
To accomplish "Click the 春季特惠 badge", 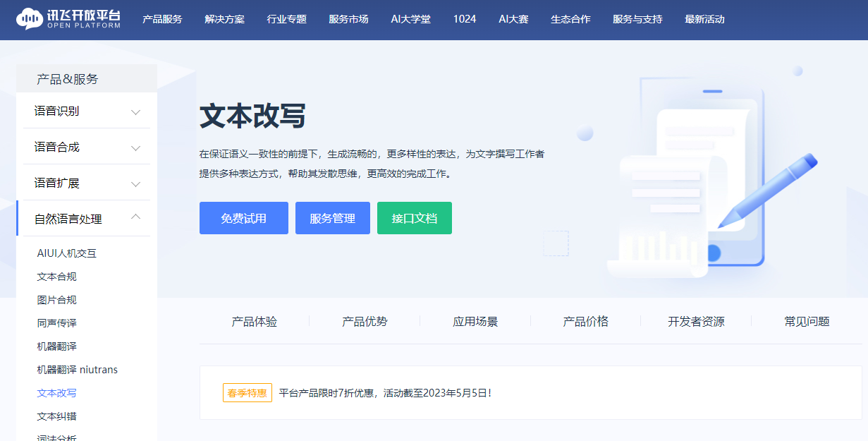I will (x=247, y=393).
